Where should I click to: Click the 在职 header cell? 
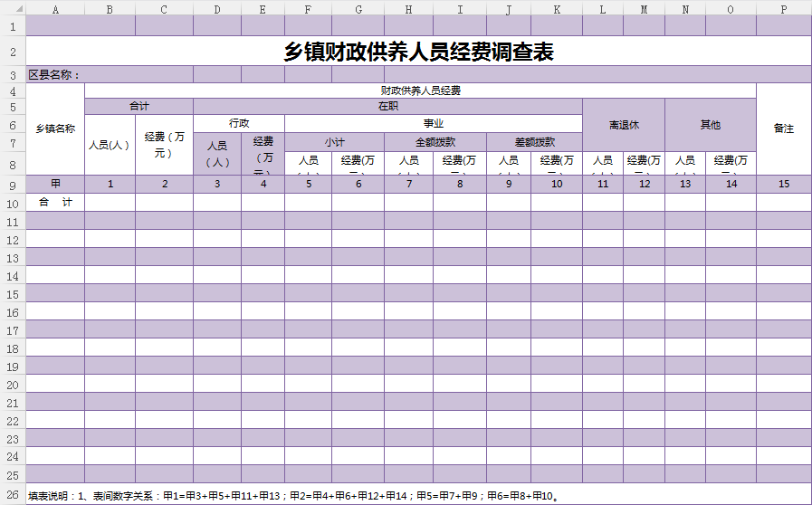[387, 107]
